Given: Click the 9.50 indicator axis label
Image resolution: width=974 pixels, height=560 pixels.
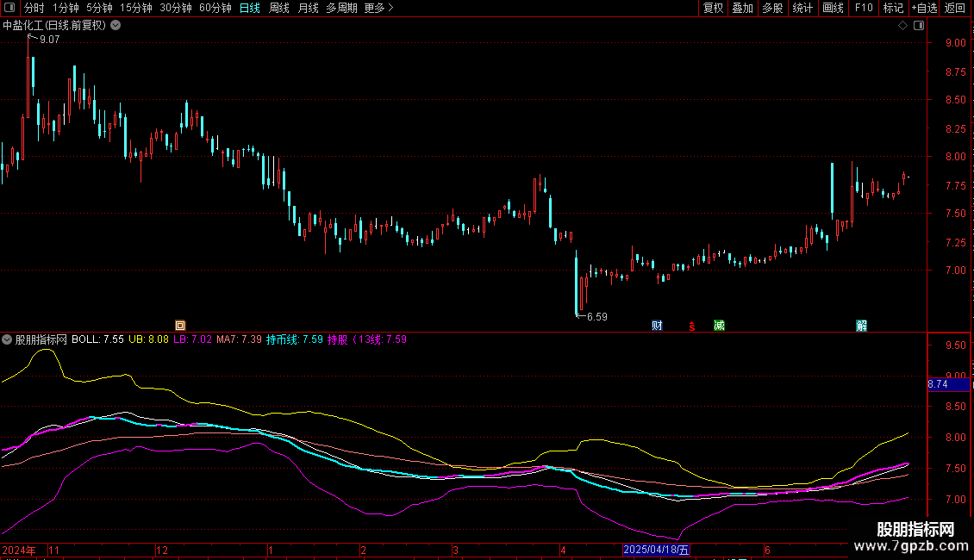Looking at the screenshot, I should (x=955, y=345).
